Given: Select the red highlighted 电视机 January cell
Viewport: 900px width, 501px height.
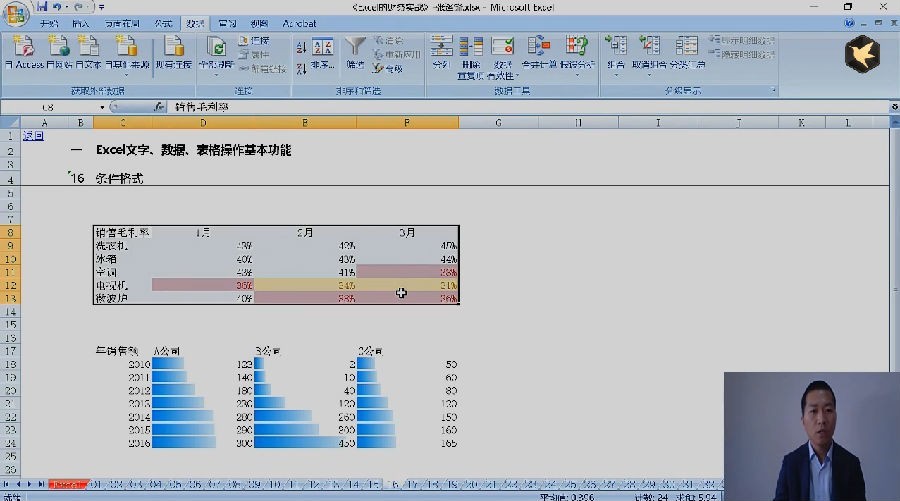Looking at the screenshot, I should coord(203,285).
